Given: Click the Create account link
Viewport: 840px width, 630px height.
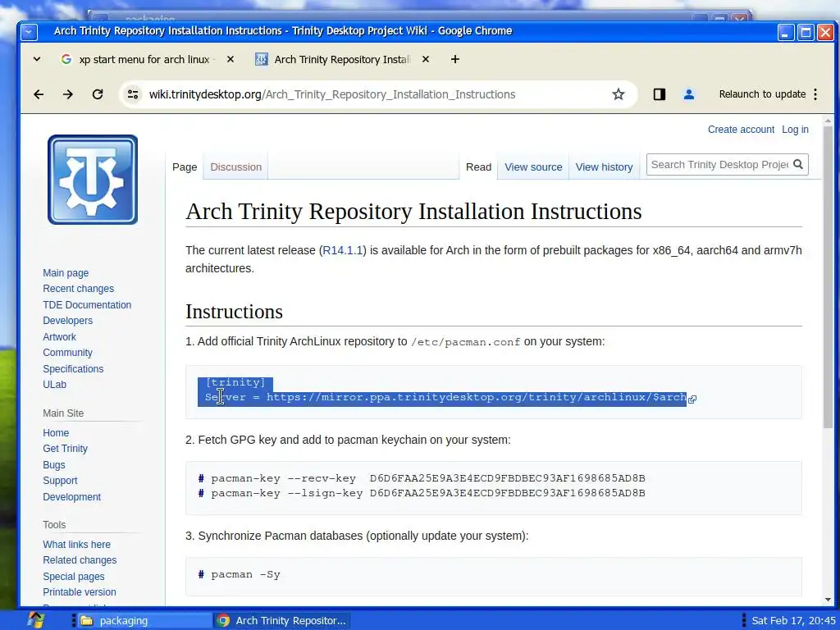Looking at the screenshot, I should tap(741, 130).
